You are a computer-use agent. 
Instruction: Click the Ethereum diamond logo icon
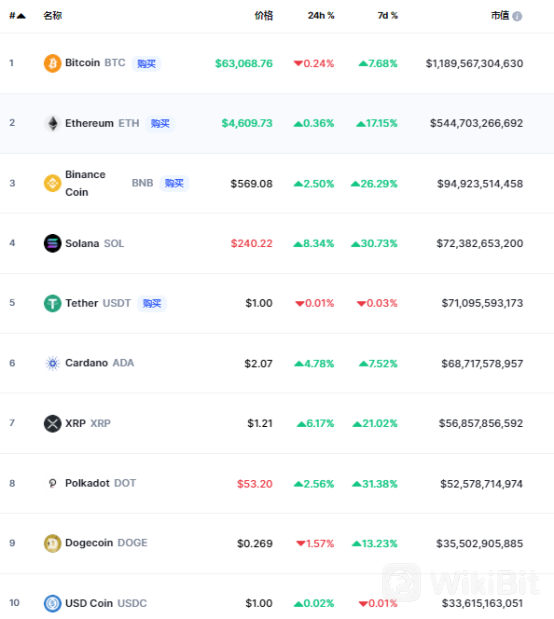tap(53, 123)
